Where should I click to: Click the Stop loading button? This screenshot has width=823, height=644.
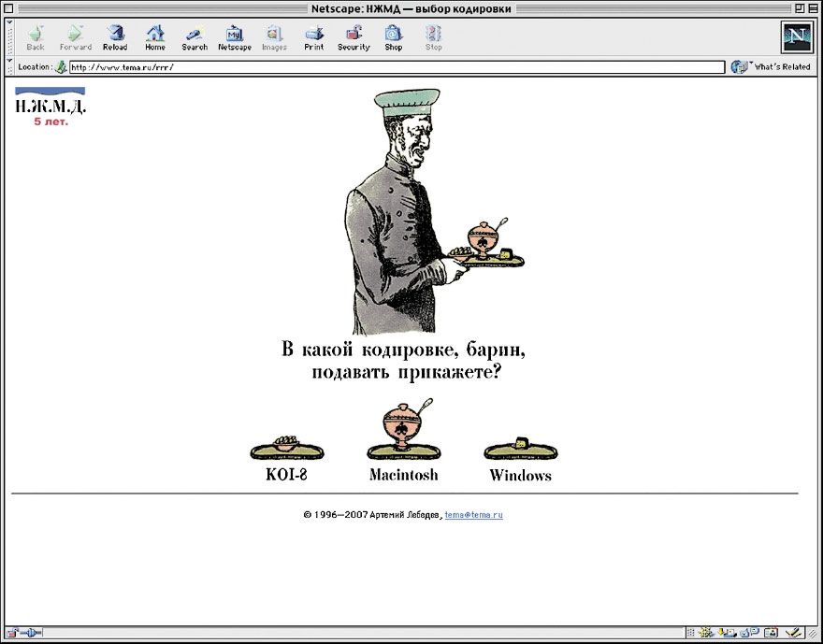click(x=433, y=37)
